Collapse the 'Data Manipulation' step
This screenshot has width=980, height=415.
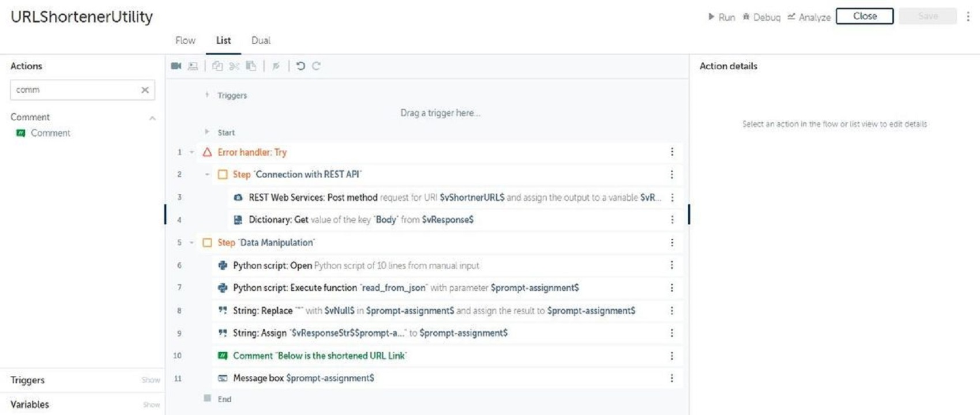192,243
